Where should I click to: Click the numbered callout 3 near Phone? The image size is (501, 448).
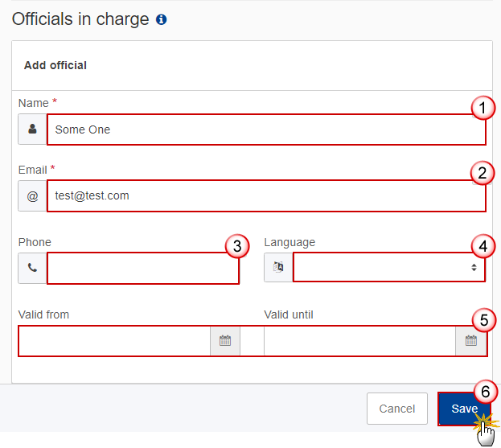(236, 246)
